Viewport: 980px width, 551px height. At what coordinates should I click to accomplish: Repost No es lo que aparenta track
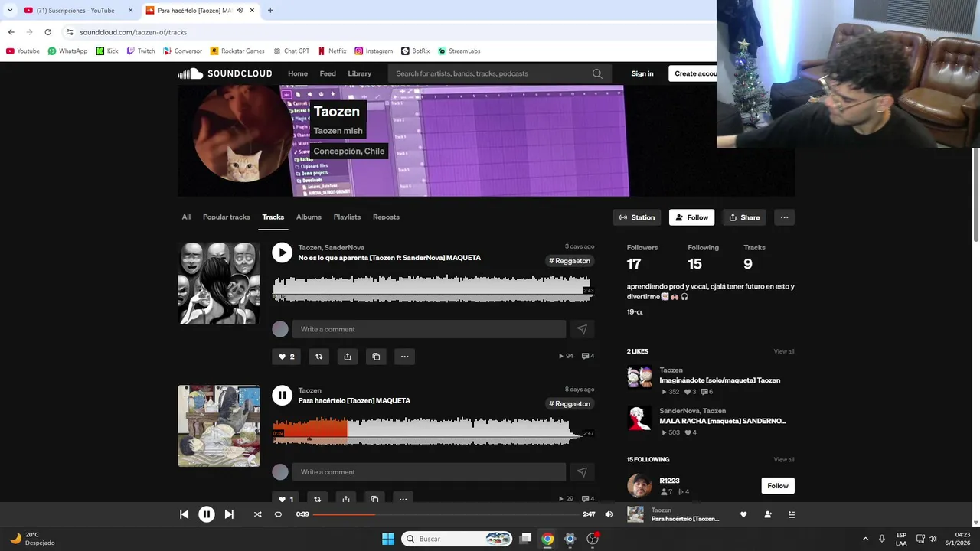coord(318,357)
